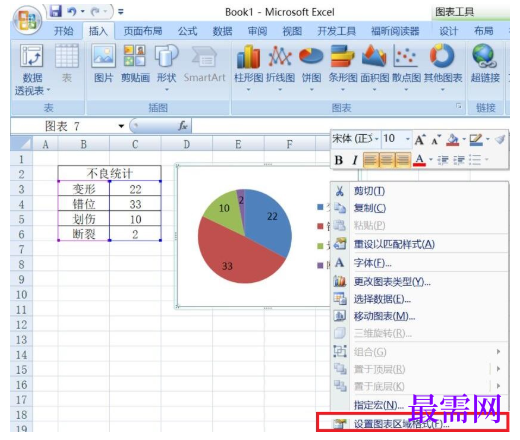Choose 选择数据(E)... menu item
Viewport: 520px width, 440px height.
(x=420, y=299)
